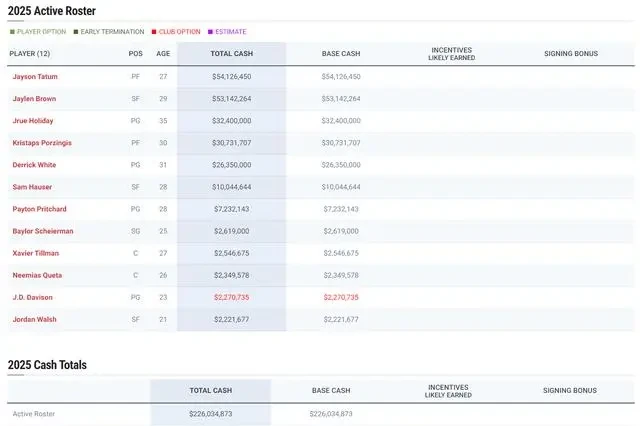Screen dimensions: 640x426
Task: Select Scheierman total cash $2,619,000
Action: [232, 231]
